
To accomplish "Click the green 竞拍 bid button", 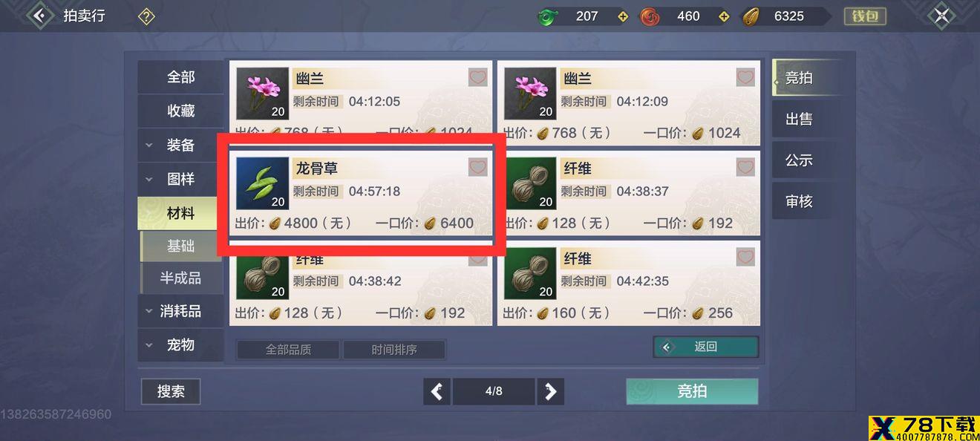I will (x=692, y=391).
